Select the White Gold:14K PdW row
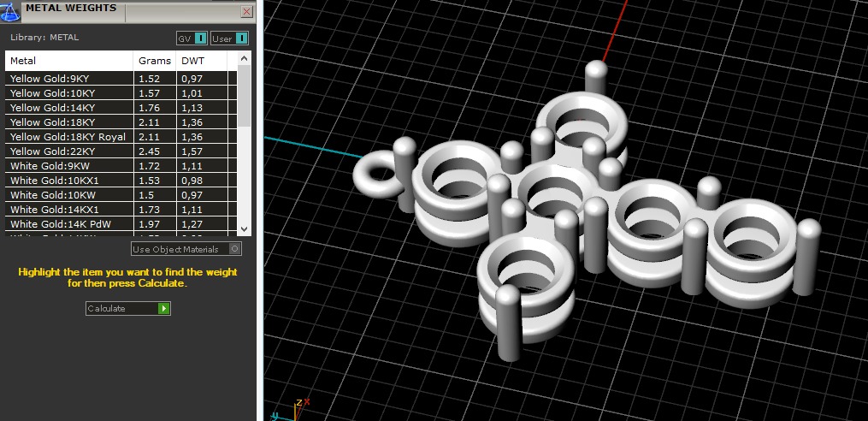This screenshot has width=868, height=421. coord(121,224)
